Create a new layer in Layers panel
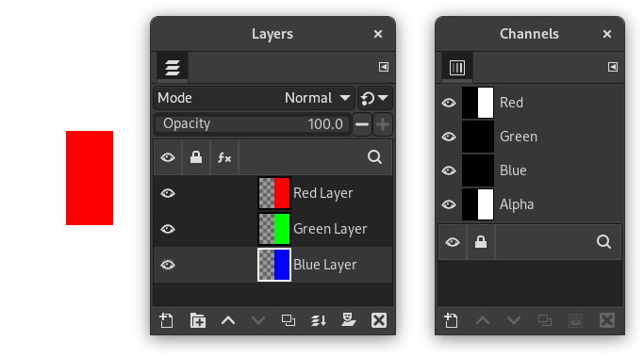644x357 pixels. [166, 320]
